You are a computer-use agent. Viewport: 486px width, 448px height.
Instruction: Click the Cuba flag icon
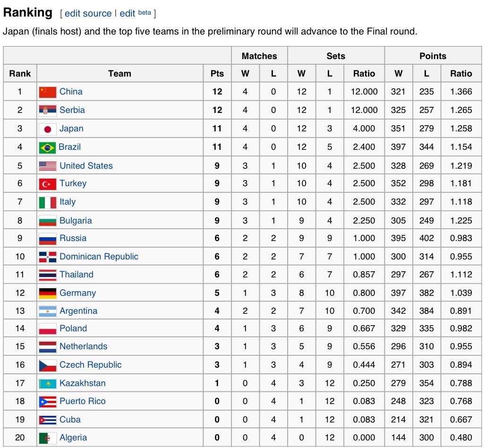click(48, 420)
